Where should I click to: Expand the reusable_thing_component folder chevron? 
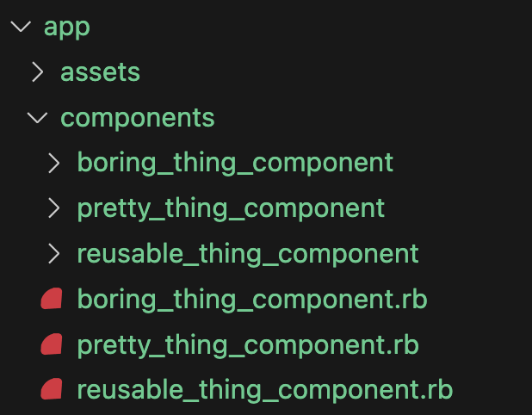coord(54,253)
